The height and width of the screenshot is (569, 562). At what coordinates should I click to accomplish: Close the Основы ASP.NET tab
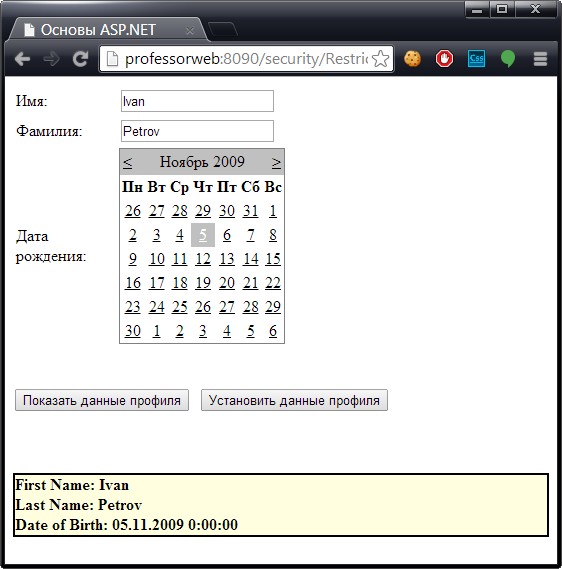point(189,31)
